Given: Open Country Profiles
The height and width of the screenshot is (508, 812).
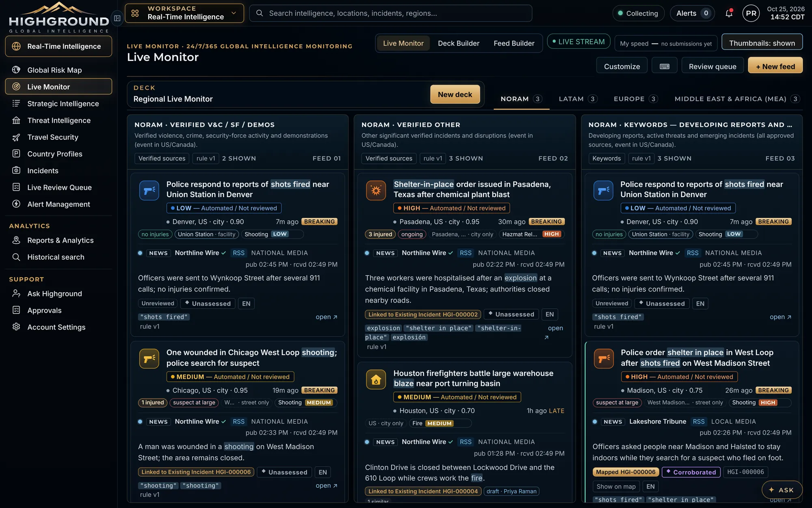Looking at the screenshot, I should [x=58, y=154].
